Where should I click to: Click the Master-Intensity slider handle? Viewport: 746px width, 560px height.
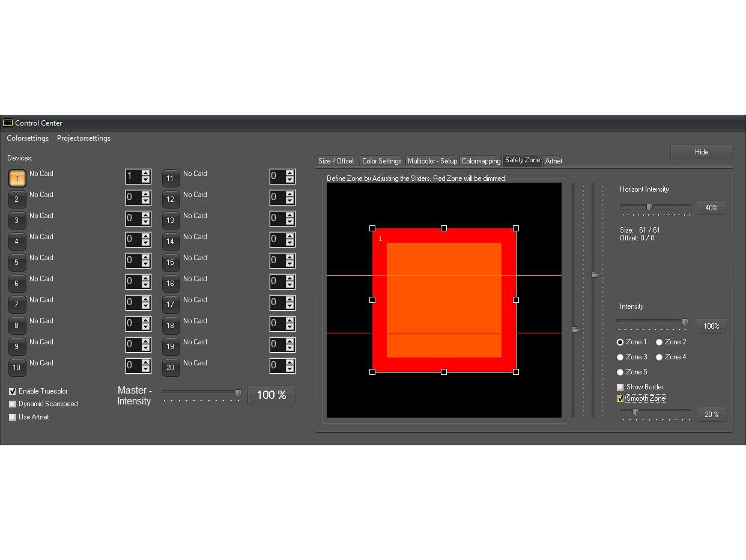[238, 394]
